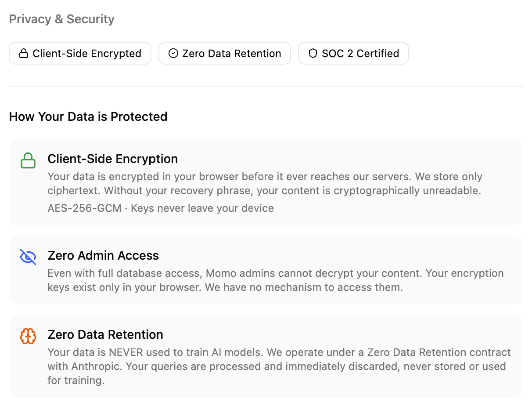Click the "Zero Admin Access" card title

[x=103, y=255]
